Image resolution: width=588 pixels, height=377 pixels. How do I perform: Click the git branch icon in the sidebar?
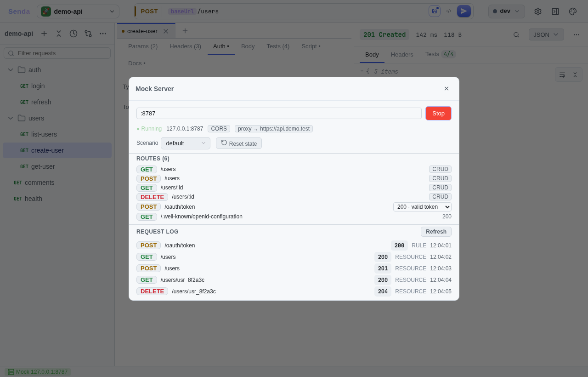tap(88, 34)
